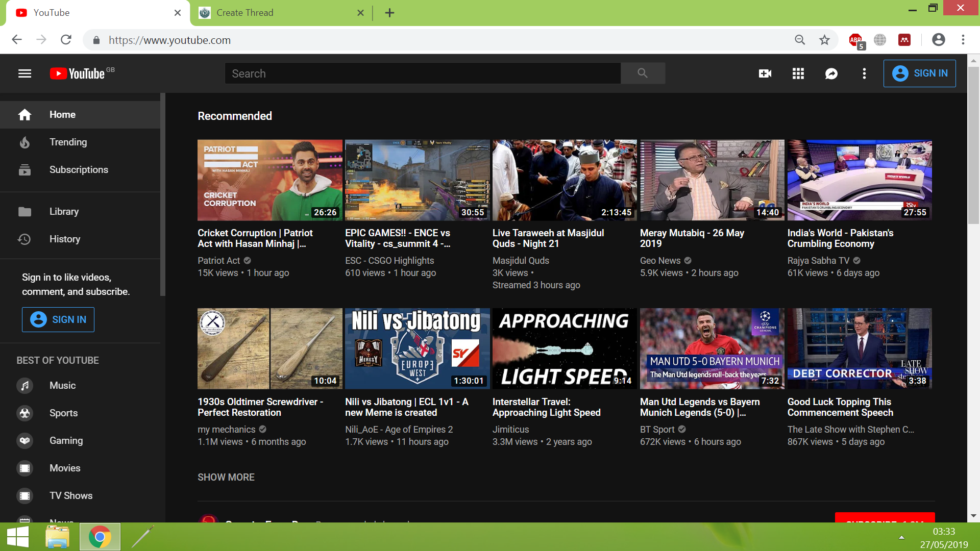Open the YouTube hamburger guide menu
Viewport: 980px width, 551px height.
pos(24,73)
